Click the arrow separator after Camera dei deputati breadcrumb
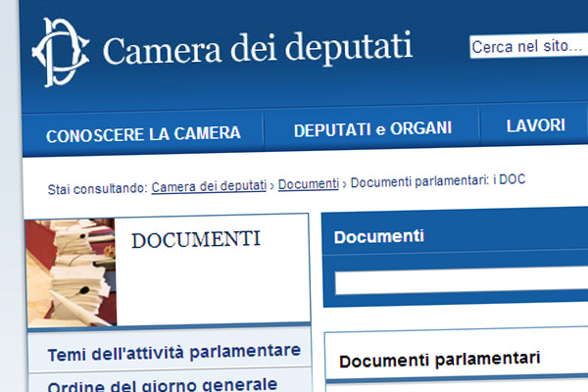 (x=272, y=185)
